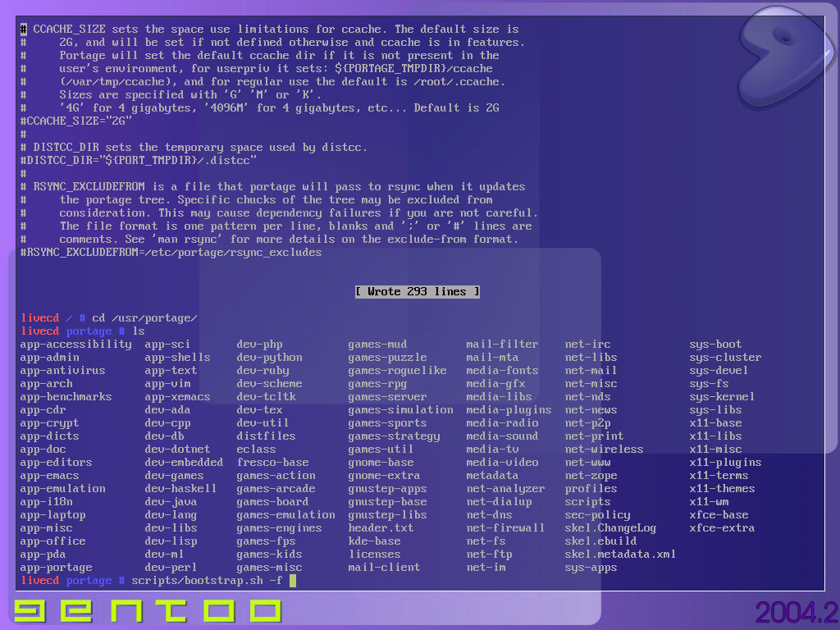
Task: Select the xfce-extra entry
Action: point(722,528)
